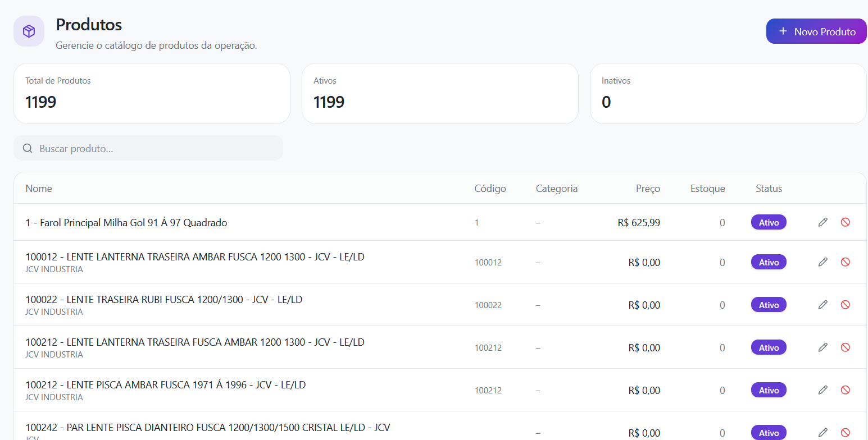Click code cell of LENTE PISCA AMBAR row

pyautogui.click(x=488, y=391)
